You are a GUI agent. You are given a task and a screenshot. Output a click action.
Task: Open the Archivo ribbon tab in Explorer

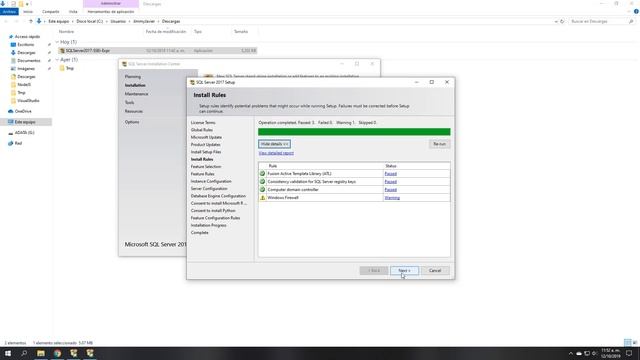click(9, 11)
